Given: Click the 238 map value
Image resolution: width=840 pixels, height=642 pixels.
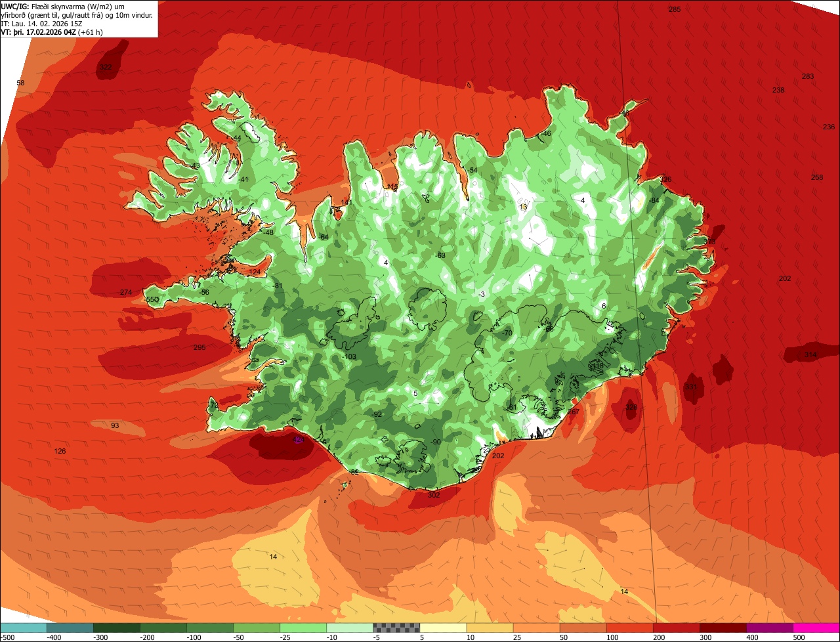Looking at the screenshot, I should [778, 91].
